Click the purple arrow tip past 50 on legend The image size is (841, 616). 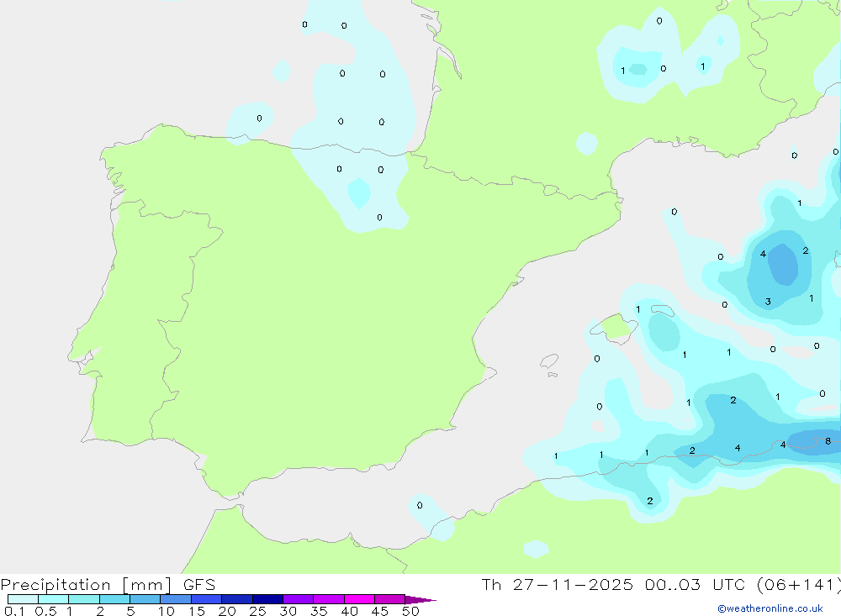coord(421,600)
